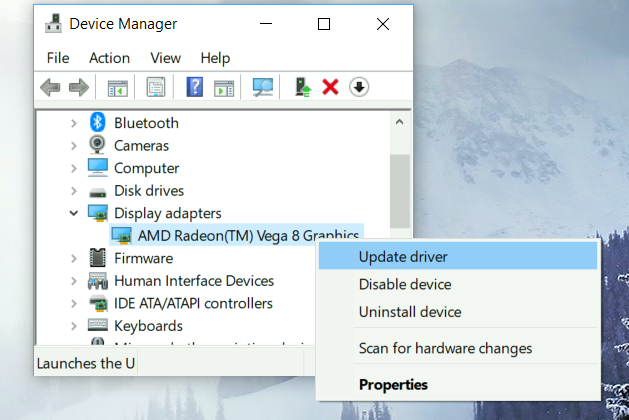Viewport: 629px width, 420px height.
Task: Select the Firmware label
Action: point(144,258)
